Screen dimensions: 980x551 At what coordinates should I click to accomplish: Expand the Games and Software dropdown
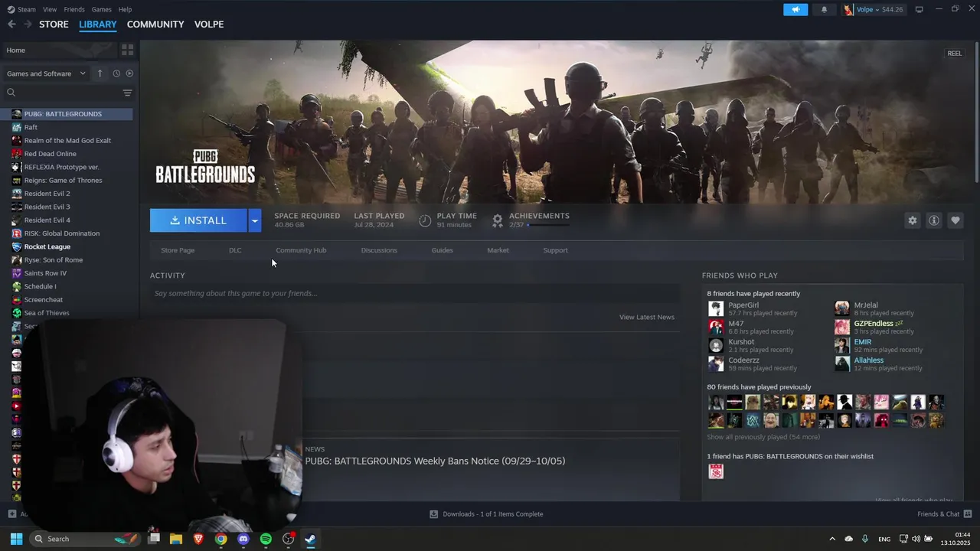(47, 73)
